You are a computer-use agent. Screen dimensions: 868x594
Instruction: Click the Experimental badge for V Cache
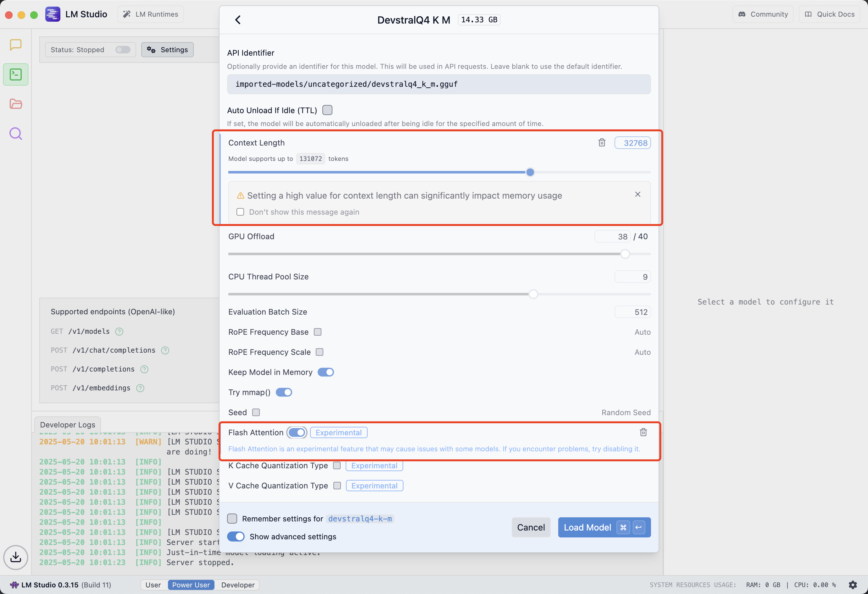click(374, 486)
